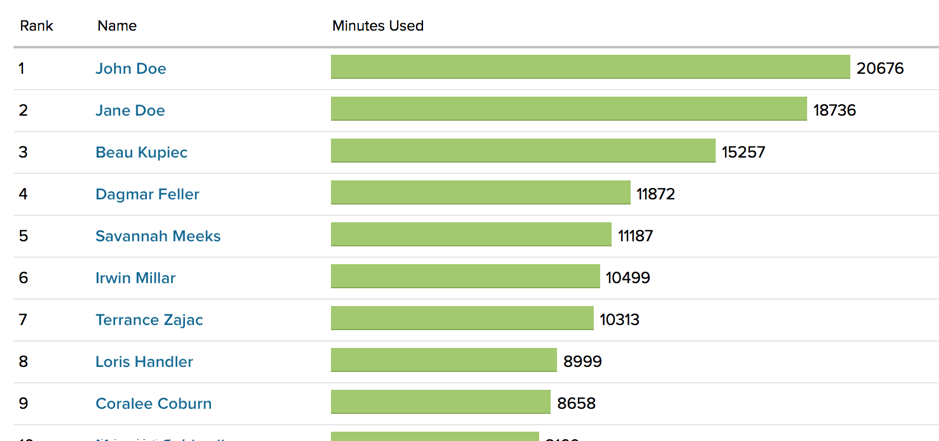The width and height of the screenshot is (939, 441).
Task: Click John Doe's 20676 minutes bar
Action: click(x=590, y=67)
